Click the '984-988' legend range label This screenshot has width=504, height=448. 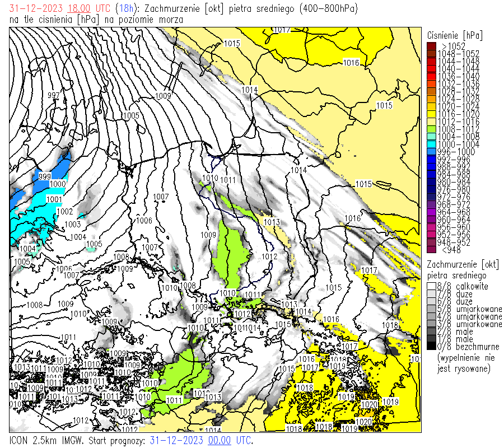(454, 175)
